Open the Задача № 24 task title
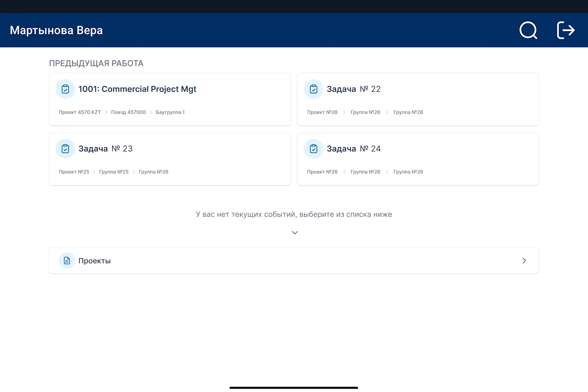This screenshot has width=588, height=392. point(353,149)
